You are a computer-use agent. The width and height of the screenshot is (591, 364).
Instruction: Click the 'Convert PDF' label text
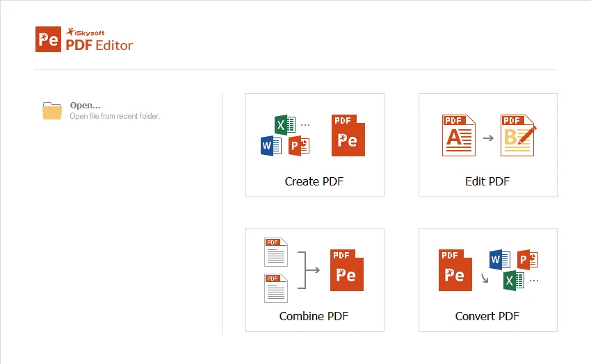pyautogui.click(x=487, y=316)
